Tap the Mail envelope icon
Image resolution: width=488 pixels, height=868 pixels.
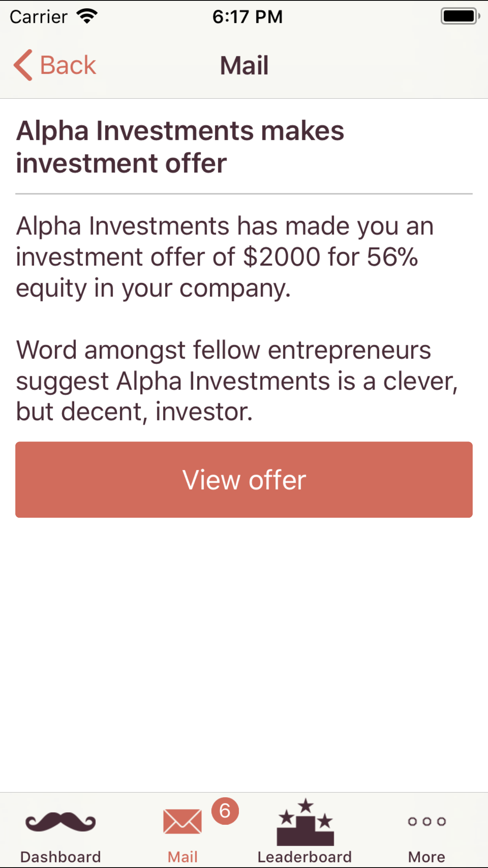click(x=182, y=821)
